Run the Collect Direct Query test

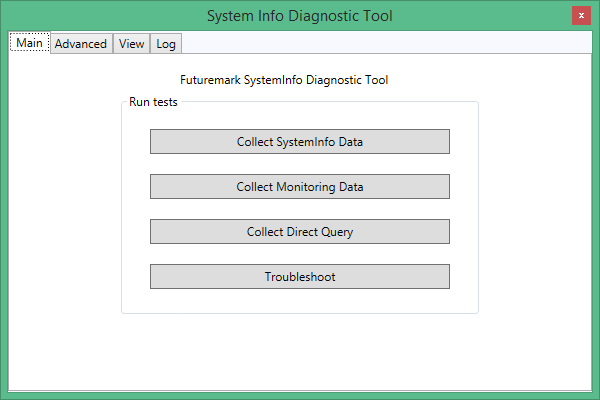point(300,231)
